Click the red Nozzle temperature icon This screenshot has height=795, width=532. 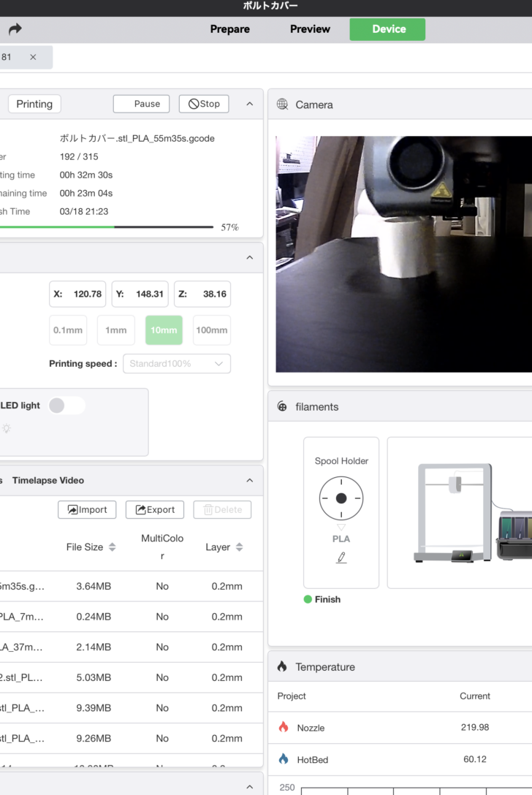point(284,728)
